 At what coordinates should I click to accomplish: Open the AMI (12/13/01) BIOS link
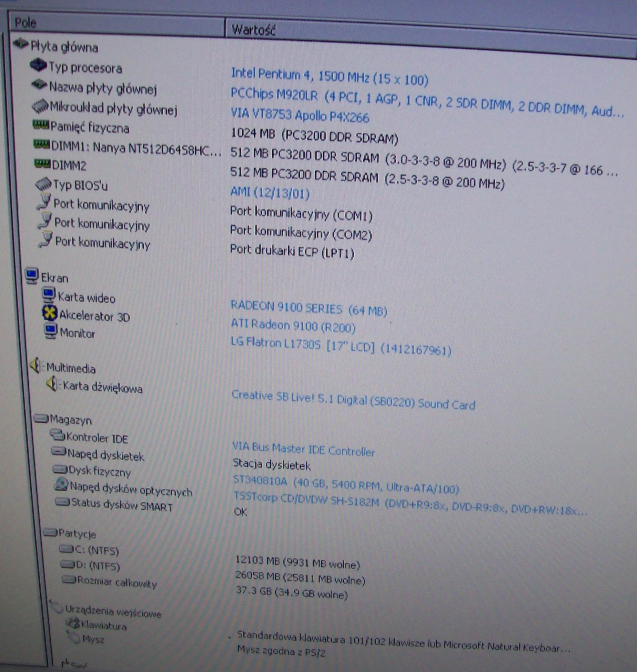(x=270, y=192)
